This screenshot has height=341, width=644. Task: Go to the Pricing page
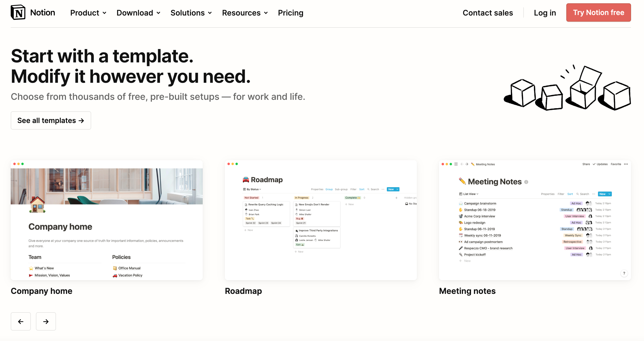(x=291, y=13)
